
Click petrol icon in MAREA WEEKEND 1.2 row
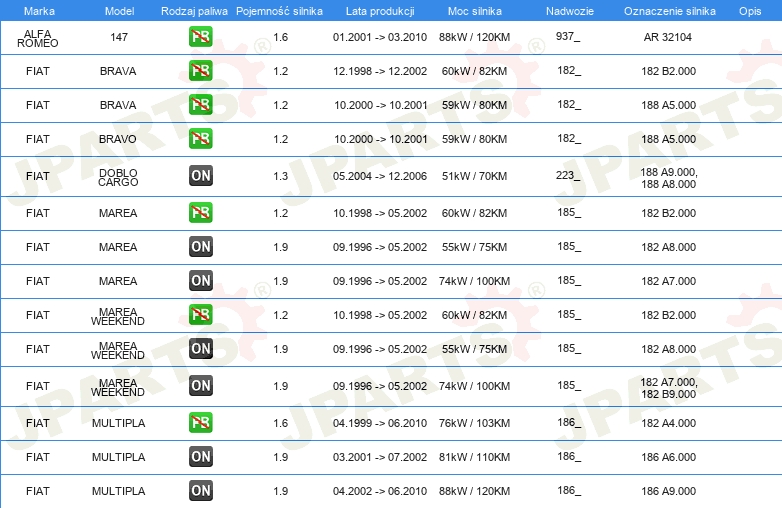point(200,315)
